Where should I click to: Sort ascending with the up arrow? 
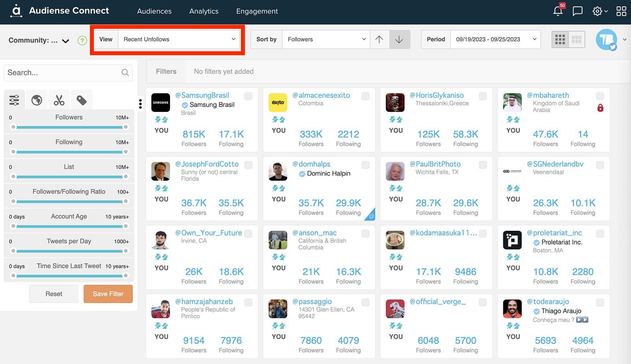tap(379, 39)
